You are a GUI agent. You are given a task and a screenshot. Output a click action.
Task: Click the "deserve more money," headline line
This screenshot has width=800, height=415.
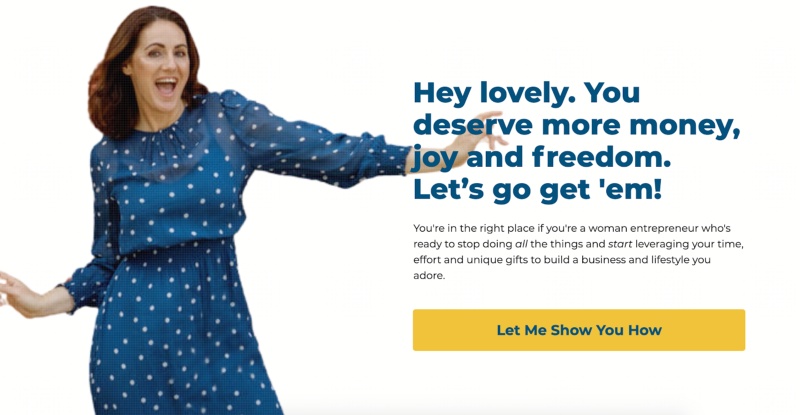[577, 126]
